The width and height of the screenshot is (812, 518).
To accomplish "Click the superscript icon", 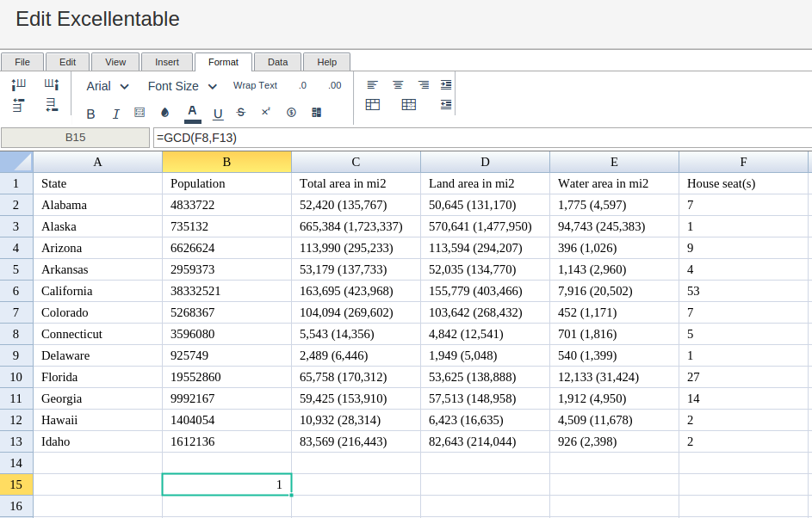I will tap(266, 112).
